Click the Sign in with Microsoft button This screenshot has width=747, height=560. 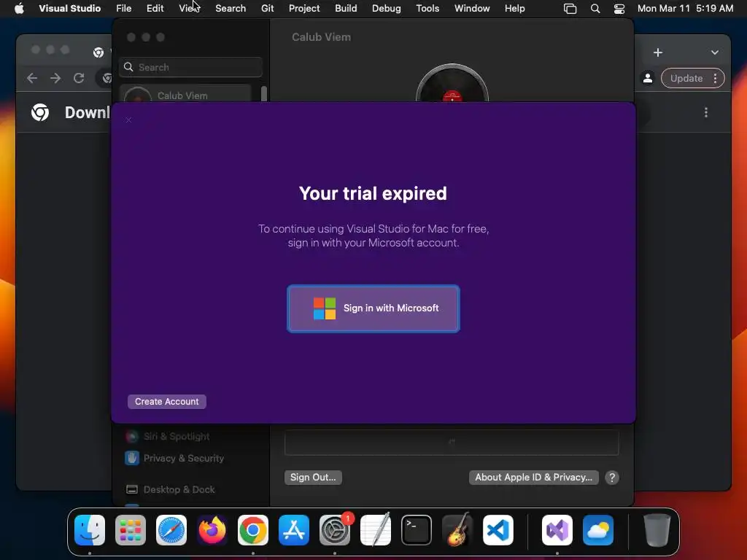point(373,308)
